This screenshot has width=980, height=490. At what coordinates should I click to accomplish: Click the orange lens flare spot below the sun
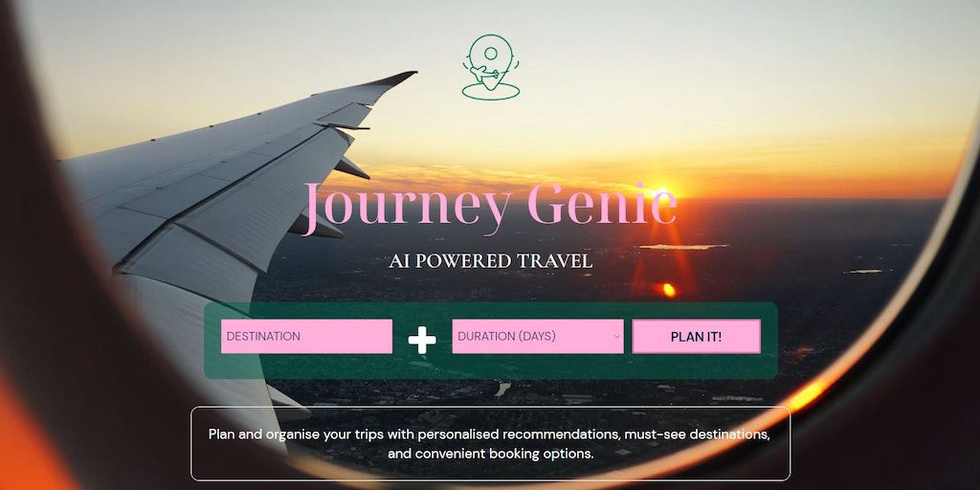point(669,289)
